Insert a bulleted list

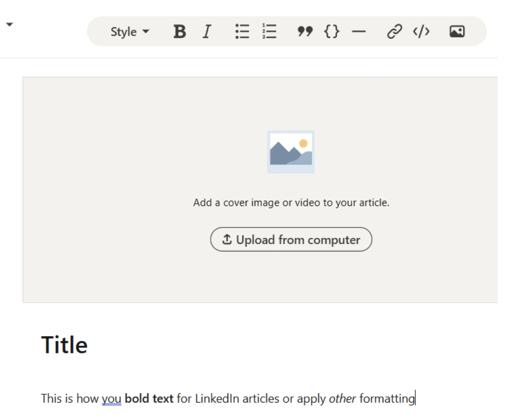click(242, 31)
